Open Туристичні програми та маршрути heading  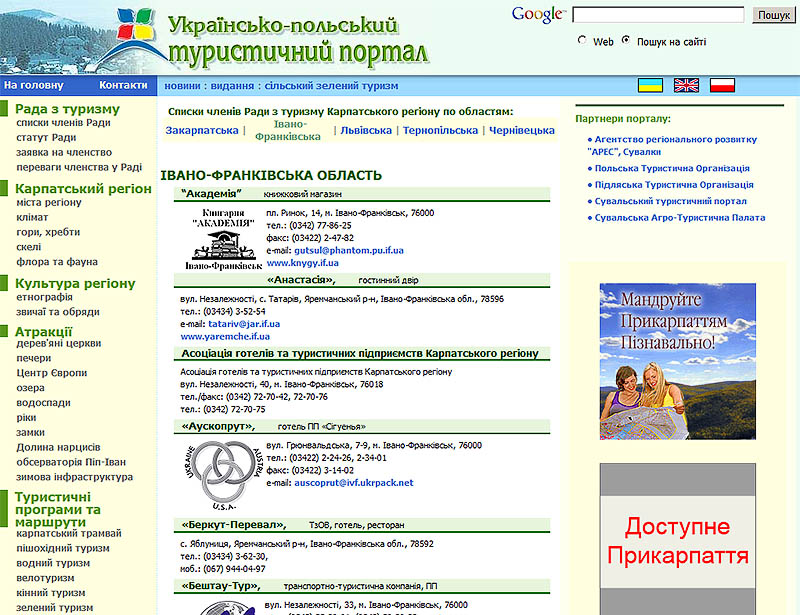[58, 509]
